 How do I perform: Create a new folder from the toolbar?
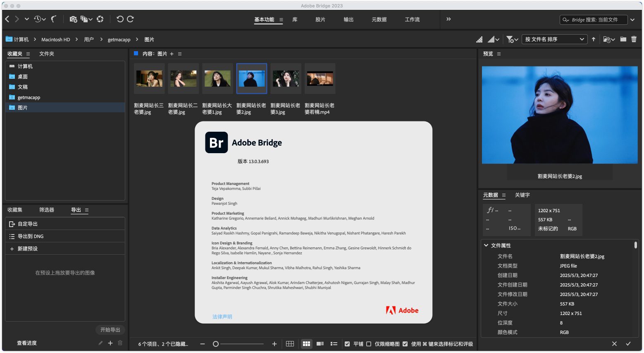point(623,39)
